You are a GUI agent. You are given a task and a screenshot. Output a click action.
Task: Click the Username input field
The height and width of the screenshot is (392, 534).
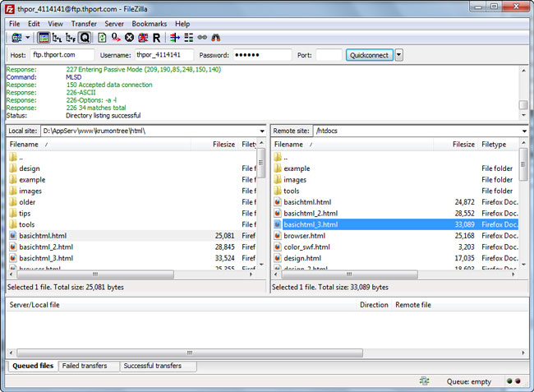pyautogui.click(x=164, y=55)
